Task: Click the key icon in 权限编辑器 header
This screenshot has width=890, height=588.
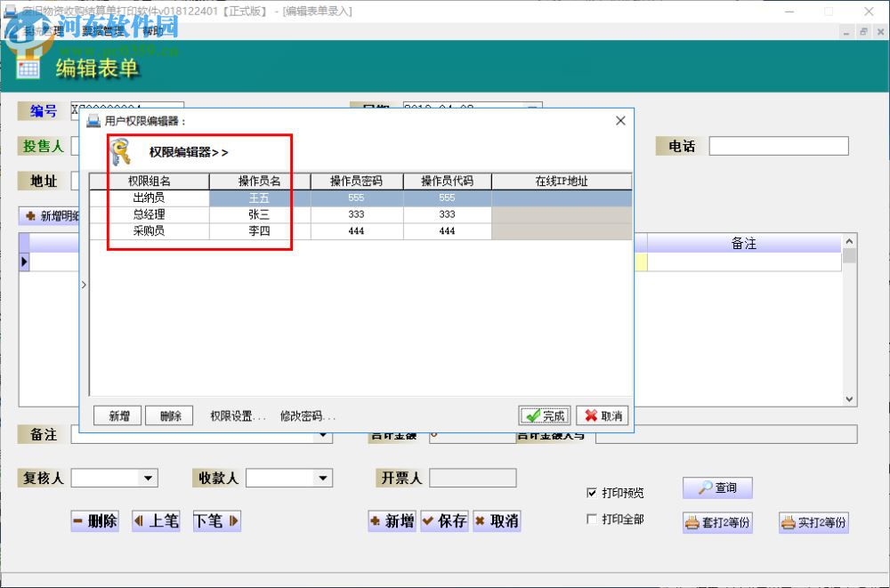Action: point(120,152)
